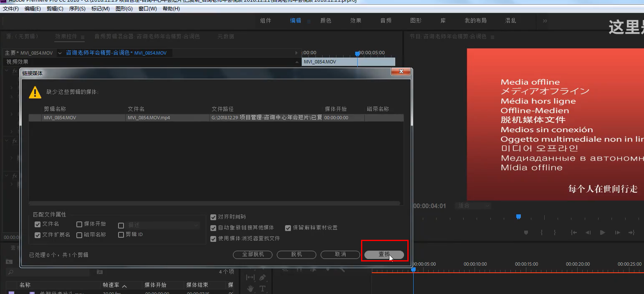
Task: Open 元数据 panel tab
Action: tap(226, 37)
